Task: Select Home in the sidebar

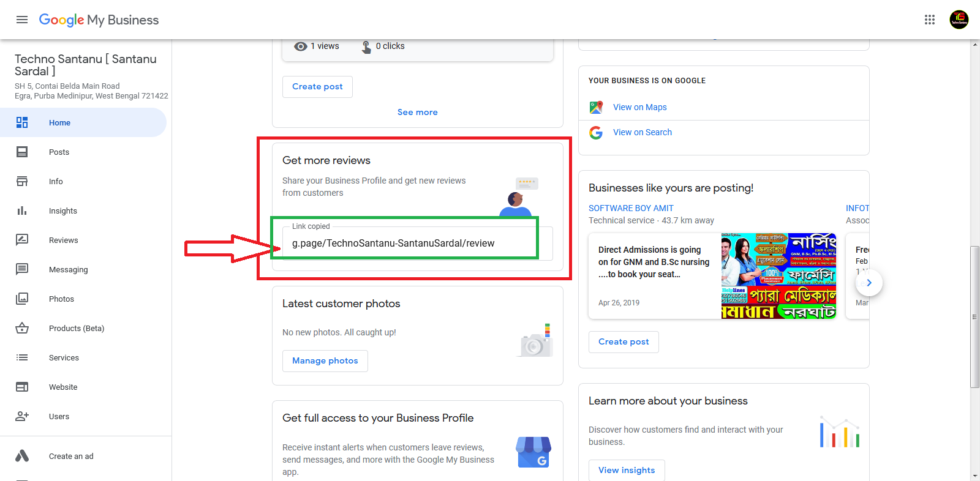Action: (x=59, y=122)
